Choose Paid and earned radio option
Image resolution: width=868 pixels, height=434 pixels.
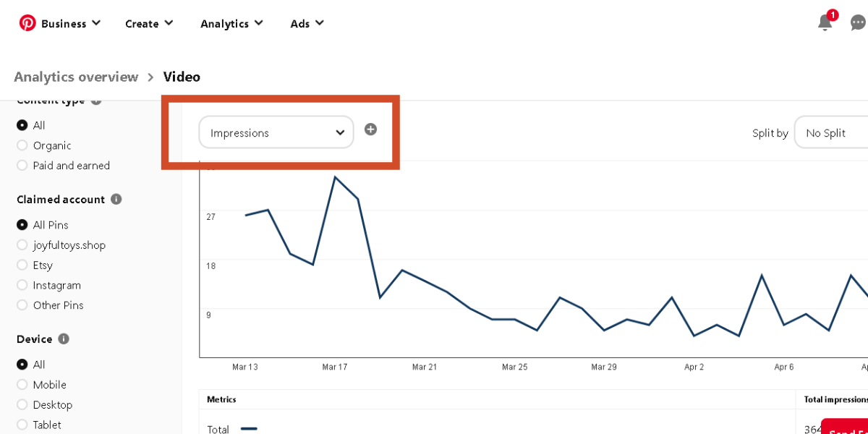tap(22, 166)
